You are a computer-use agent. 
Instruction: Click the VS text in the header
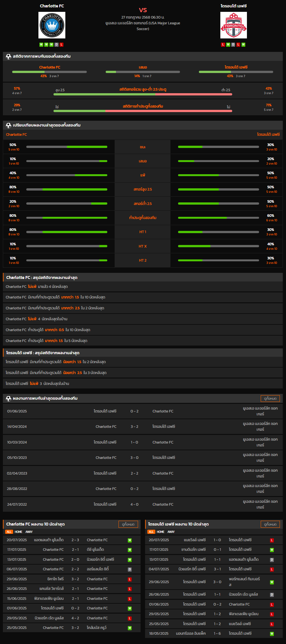[143, 10]
